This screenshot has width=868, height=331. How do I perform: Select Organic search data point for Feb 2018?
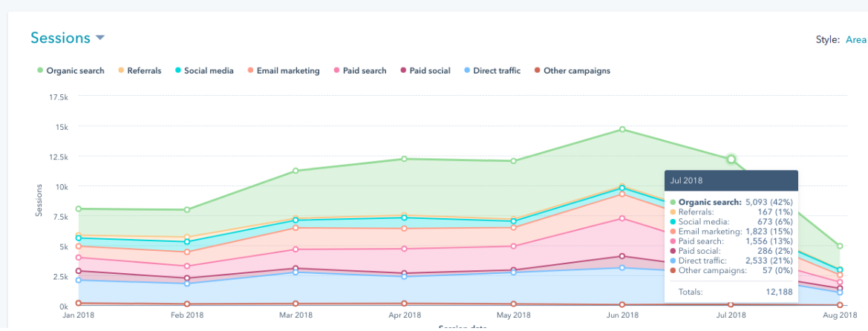click(x=187, y=210)
